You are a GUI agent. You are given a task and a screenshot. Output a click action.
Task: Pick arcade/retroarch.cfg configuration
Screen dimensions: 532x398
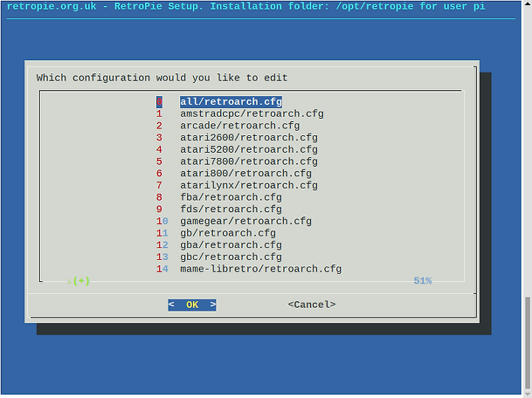[x=240, y=126]
